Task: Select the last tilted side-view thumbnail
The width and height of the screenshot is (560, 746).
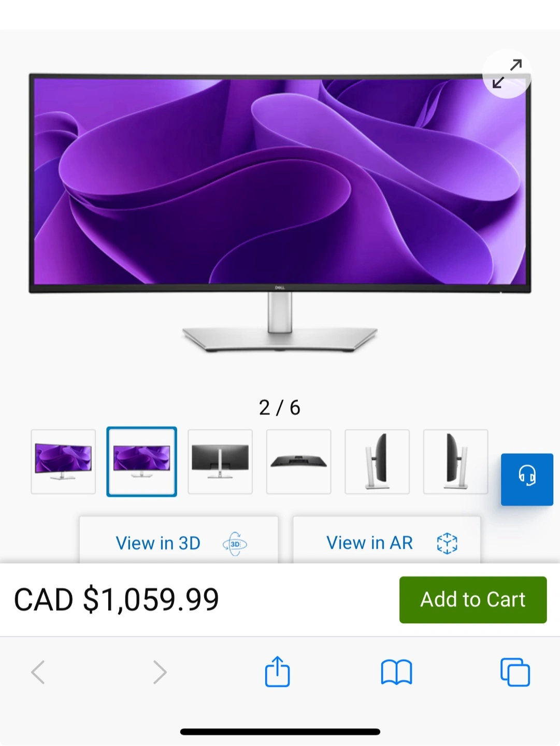Action: 456,462
